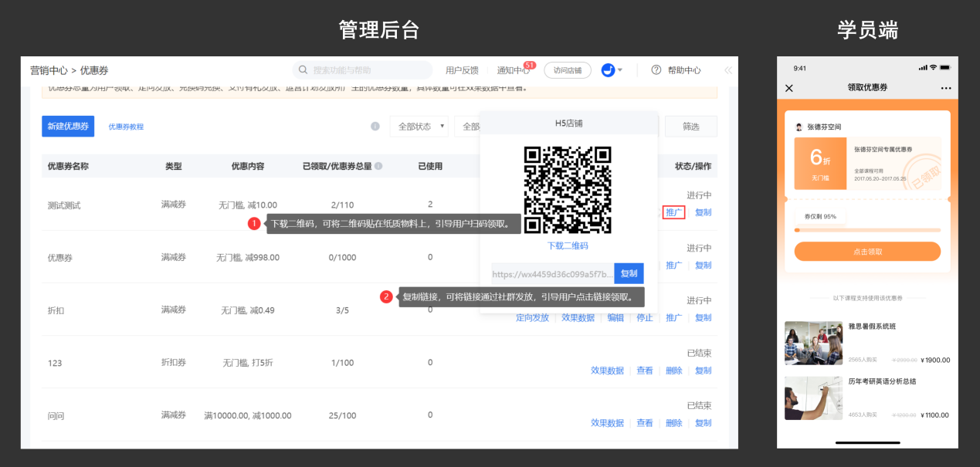Click the 访问店铺 button

568,70
